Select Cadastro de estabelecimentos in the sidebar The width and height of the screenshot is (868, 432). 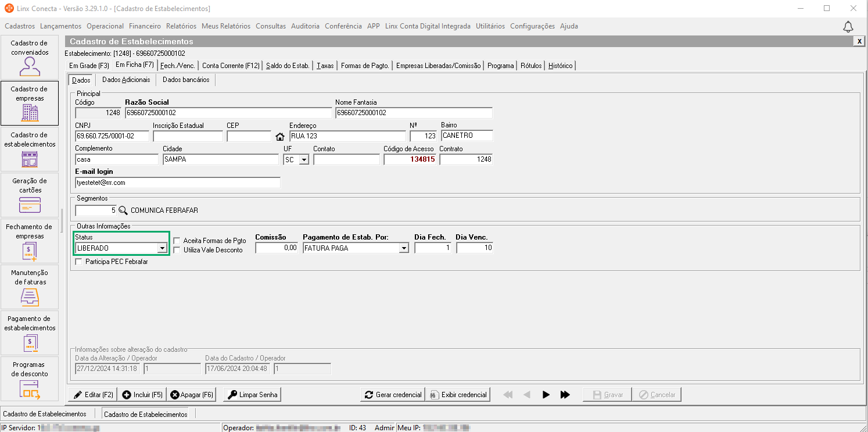point(30,149)
